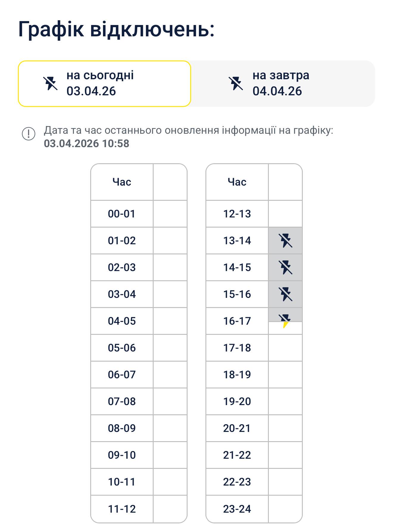Click the 23-24 time slot label
This screenshot has height=532, width=393.
(237, 509)
